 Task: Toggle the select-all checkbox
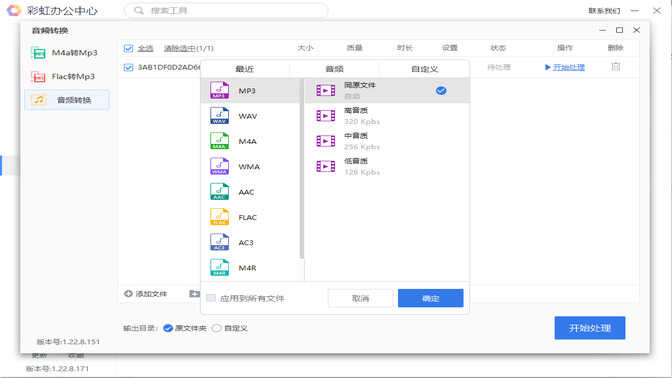(x=128, y=48)
